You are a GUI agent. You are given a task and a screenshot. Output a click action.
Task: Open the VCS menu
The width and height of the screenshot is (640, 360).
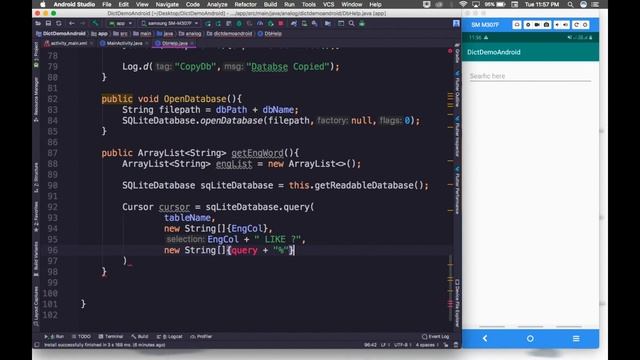coord(329,4)
